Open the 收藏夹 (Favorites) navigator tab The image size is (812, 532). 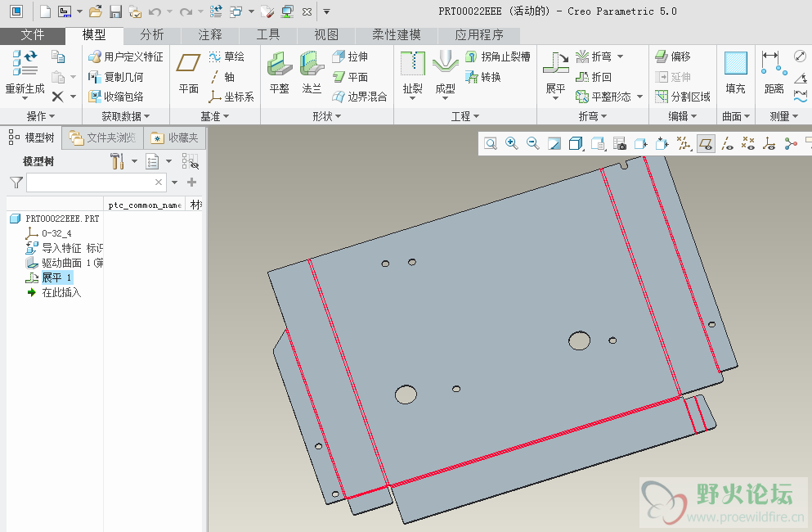(x=174, y=138)
